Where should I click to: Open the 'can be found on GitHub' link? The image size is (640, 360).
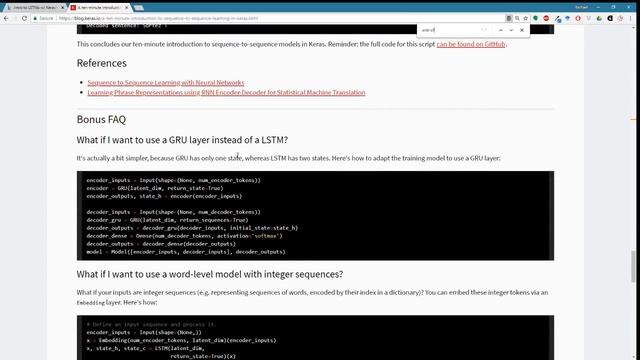[471, 44]
